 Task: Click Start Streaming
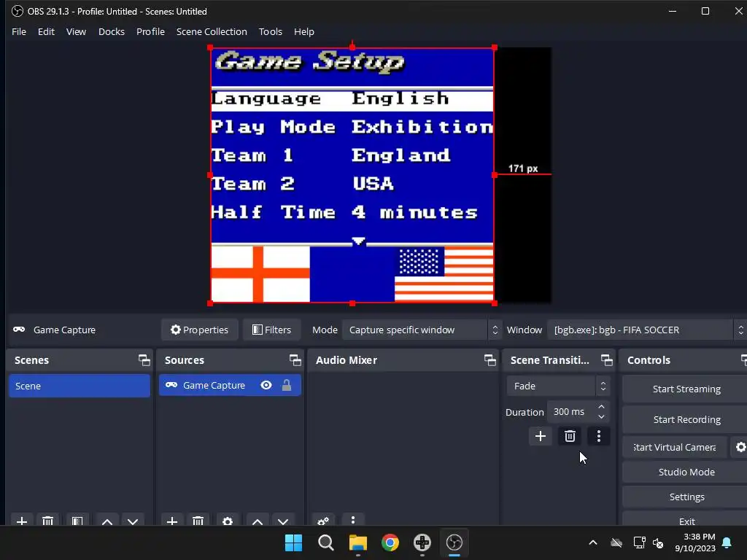[x=686, y=389]
